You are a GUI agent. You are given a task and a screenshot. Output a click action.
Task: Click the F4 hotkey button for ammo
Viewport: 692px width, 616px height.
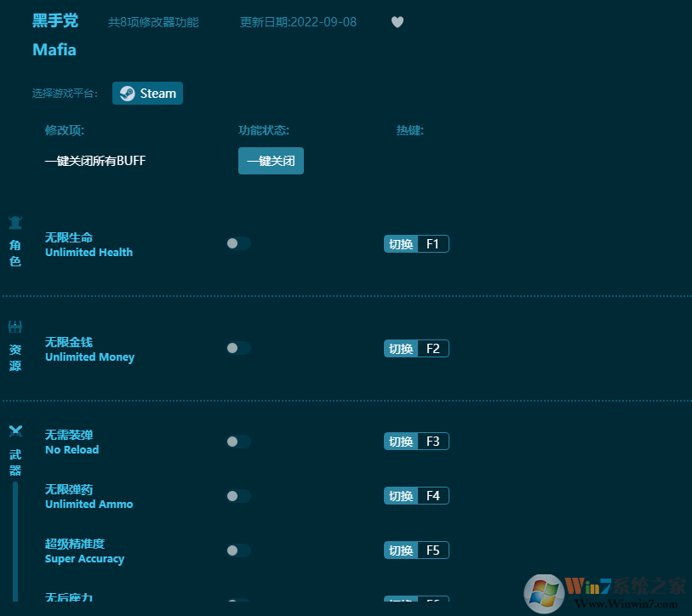[416, 495]
